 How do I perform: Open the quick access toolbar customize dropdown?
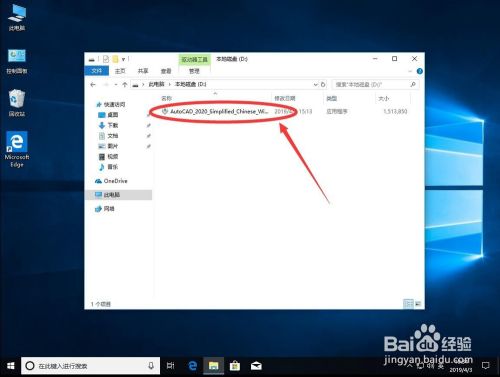tap(123, 60)
